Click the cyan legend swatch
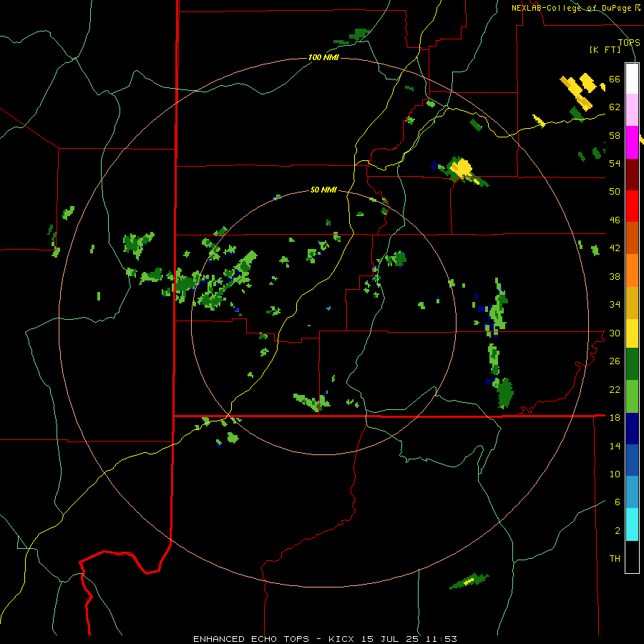 pyautogui.click(x=632, y=525)
